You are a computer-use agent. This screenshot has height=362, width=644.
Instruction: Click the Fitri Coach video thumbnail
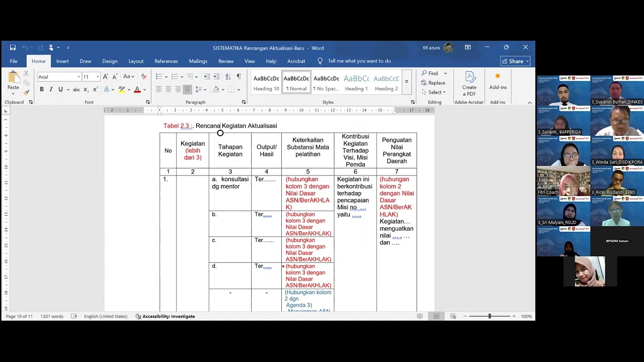(x=563, y=181)
